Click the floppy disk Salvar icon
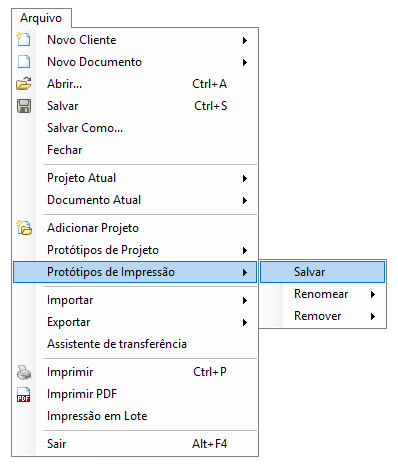This screenshot has width=398, height=468. 24,106
